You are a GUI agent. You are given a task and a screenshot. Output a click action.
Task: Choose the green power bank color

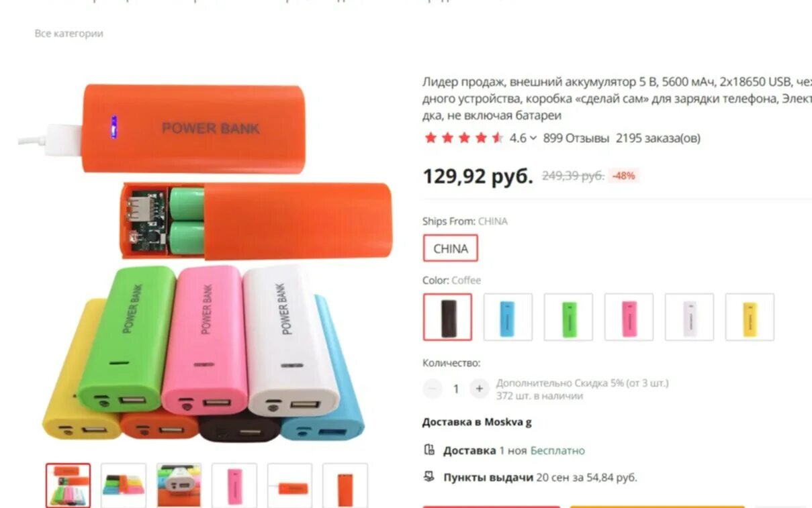tap(568, 317)
